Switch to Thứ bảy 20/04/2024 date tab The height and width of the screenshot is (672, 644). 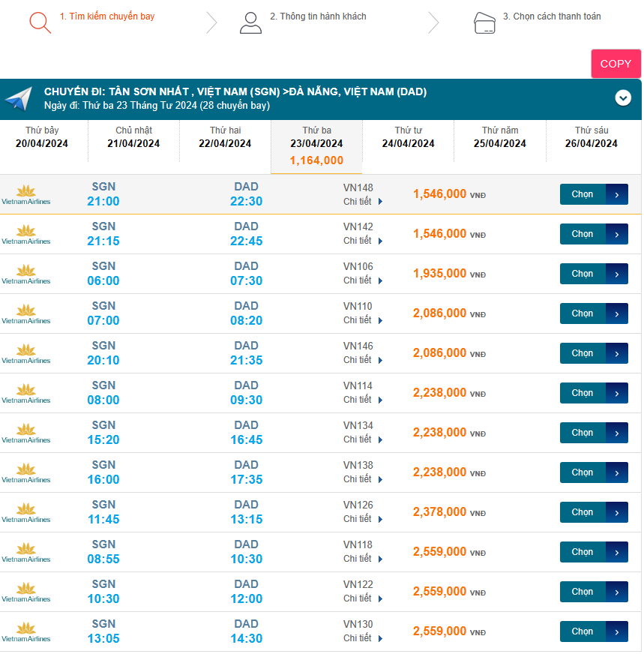[42, 137]
